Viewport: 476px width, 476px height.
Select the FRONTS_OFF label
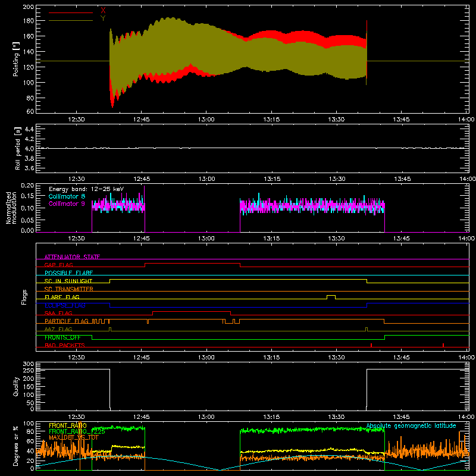[x=62, y=337]
